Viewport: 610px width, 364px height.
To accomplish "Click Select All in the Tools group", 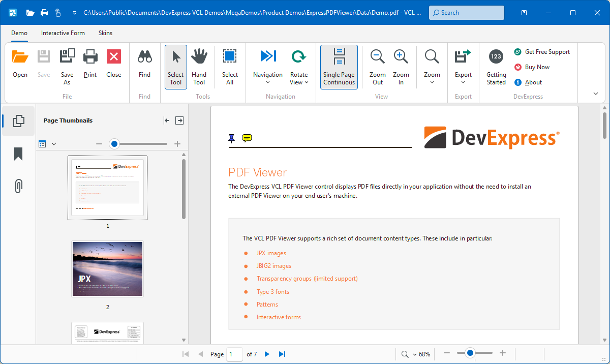I will pyautogui.click(x=230, y=66).
